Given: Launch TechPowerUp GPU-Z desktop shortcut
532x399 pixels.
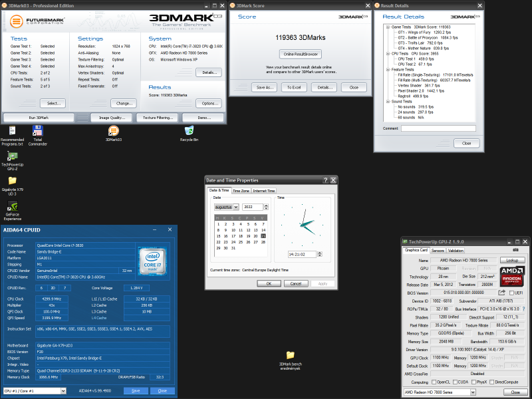Looking at the screenshot, I should (12, 160).
